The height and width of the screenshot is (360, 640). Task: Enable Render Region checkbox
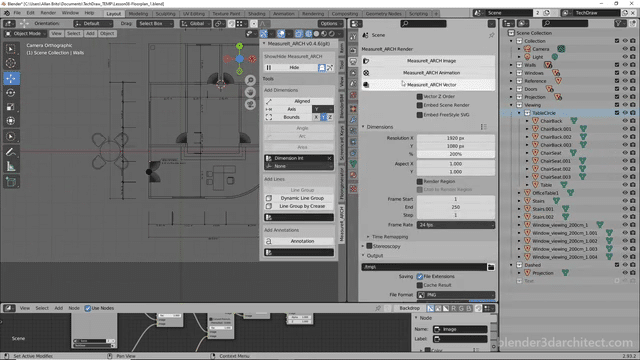tap(420, 181)
